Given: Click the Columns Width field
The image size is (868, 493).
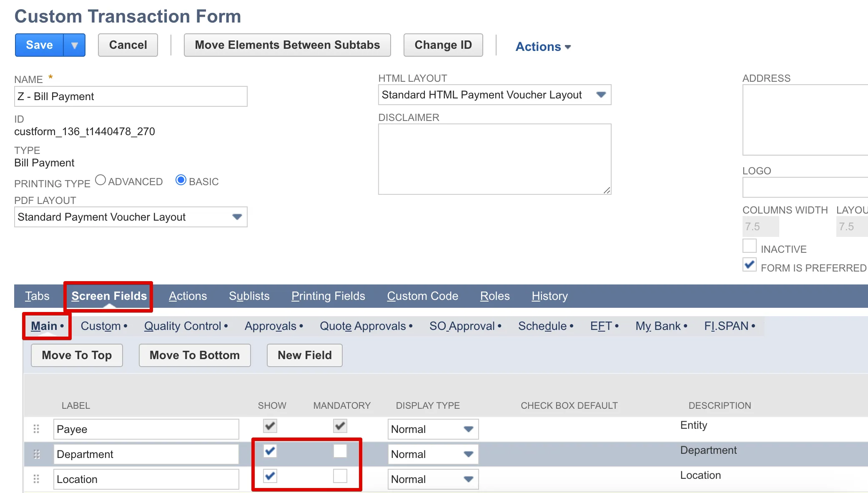Looking at the screenshot, I should point(761,226).
